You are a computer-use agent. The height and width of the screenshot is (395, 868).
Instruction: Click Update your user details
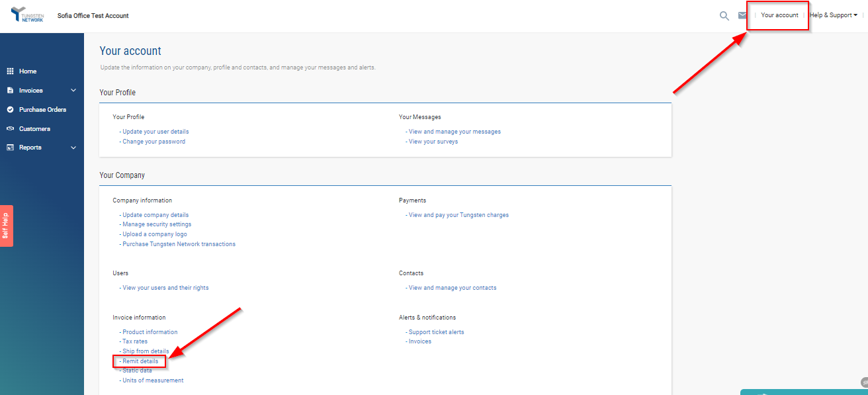click(155, 131)
